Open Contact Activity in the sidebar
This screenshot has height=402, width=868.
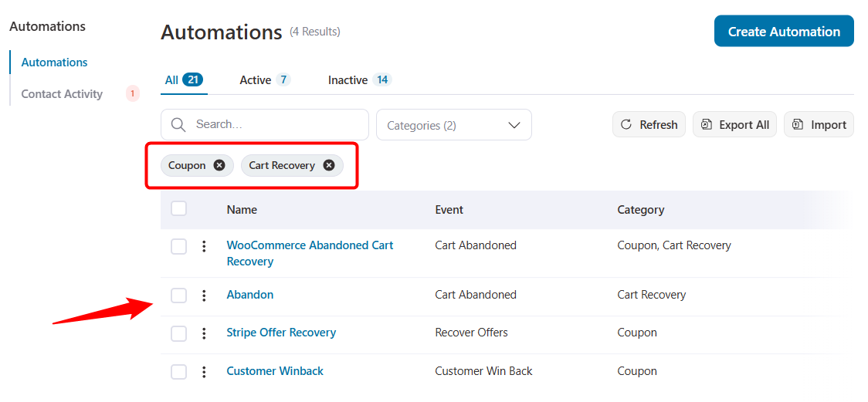62,94
